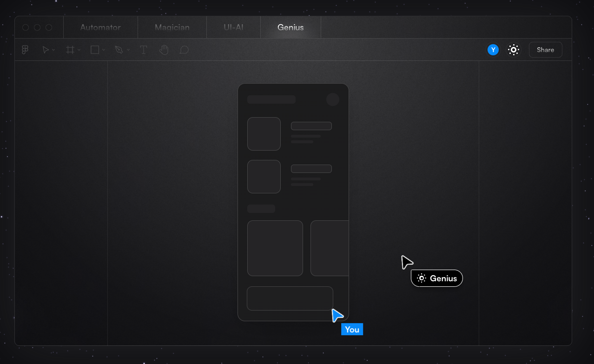Select the Comment tool

pyautogui.click(x=184, y=50)
